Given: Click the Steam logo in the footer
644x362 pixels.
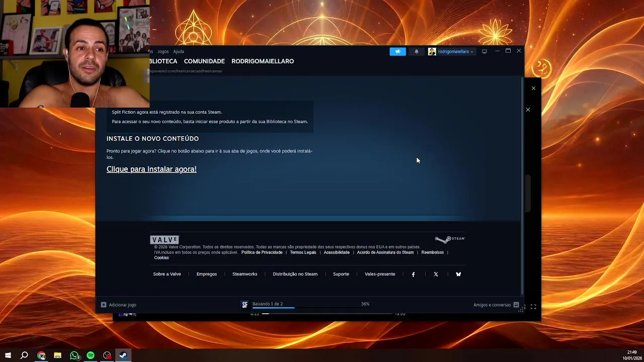Looking at the screenshot, I should (x=450, y=239).
